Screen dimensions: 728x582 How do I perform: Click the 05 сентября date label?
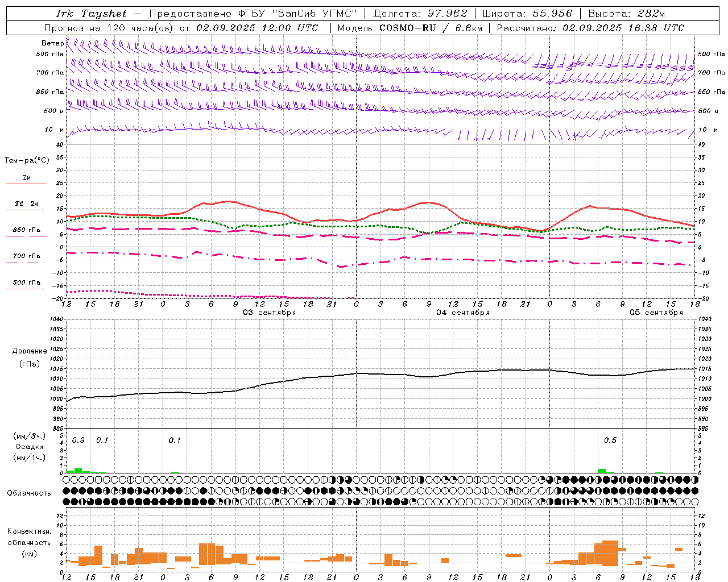pyautogui.click(x=656, y=313)
